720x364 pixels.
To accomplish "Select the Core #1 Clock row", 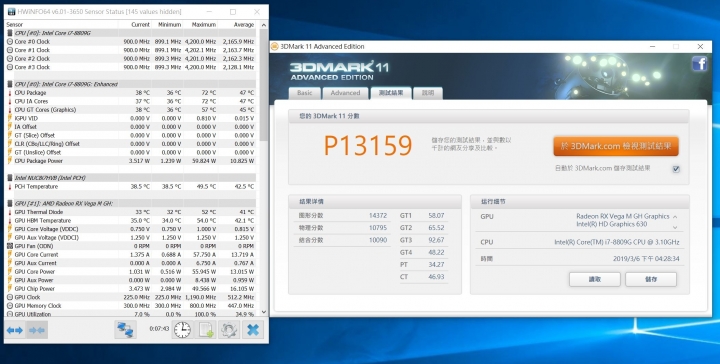I will pyautogui.click(x=130, y=50).
